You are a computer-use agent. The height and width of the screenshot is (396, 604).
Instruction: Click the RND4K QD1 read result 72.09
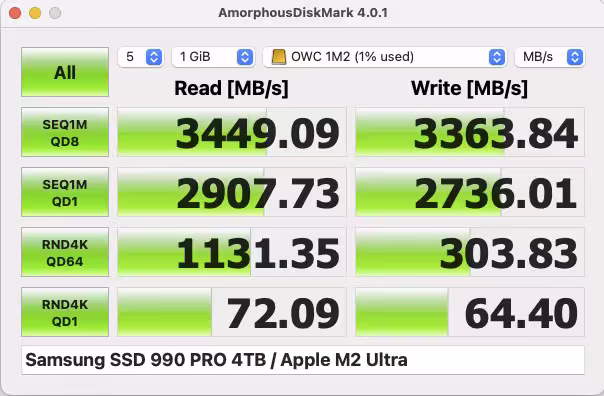[x=232, y=312]
